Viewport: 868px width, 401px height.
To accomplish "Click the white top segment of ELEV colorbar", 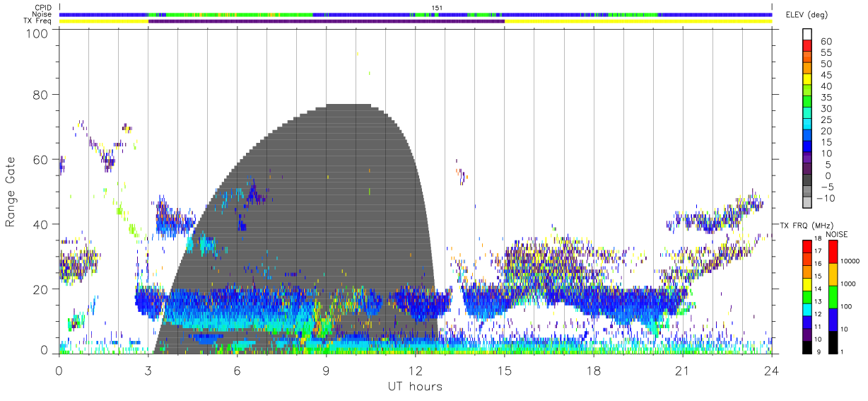I will [808, 35].
